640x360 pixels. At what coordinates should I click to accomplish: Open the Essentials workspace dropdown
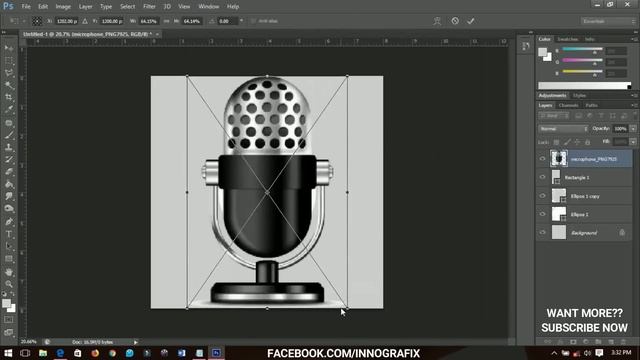point(607,21)
